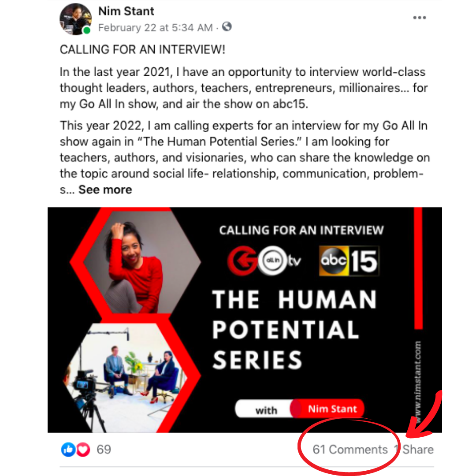Click the February 22 at 5:34 AM timestamp
Viewport: 476px width, 476px height.
coord(155,28)
